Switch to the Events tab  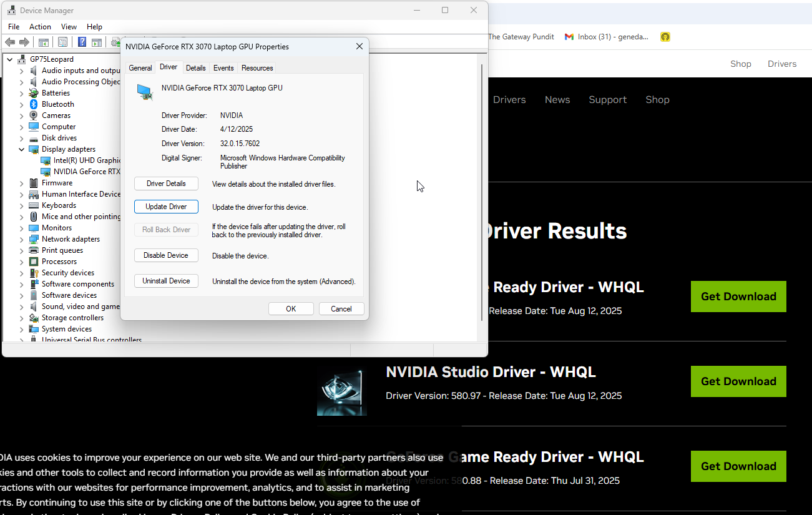coord(223,68)
